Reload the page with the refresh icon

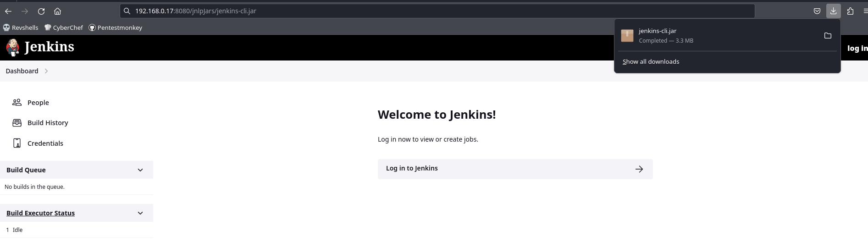(x=41, y=11)
